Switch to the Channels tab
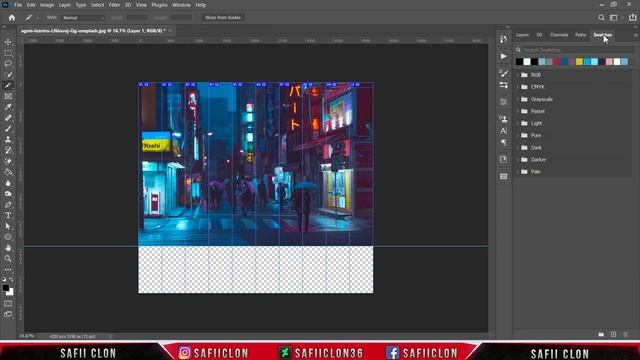 [x=559, y=35]
